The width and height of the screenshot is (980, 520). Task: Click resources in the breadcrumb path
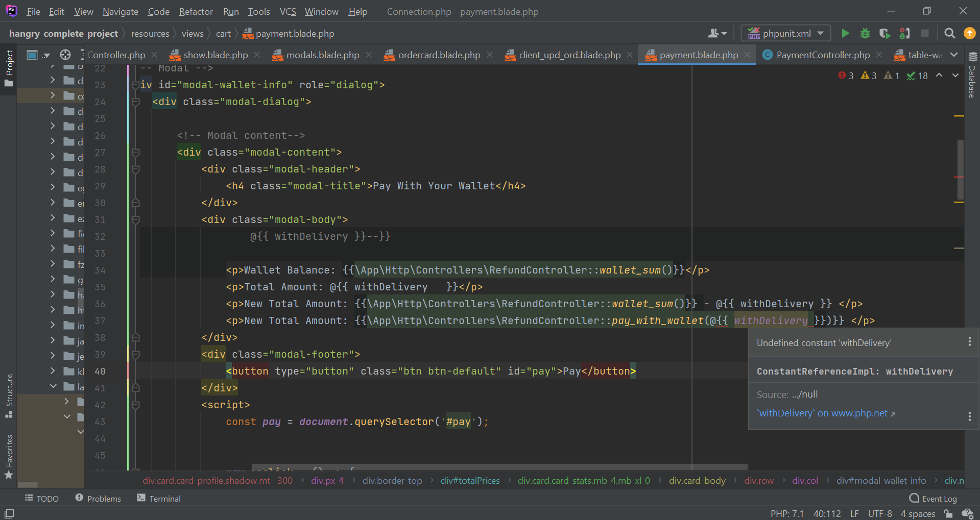(150, 34)
